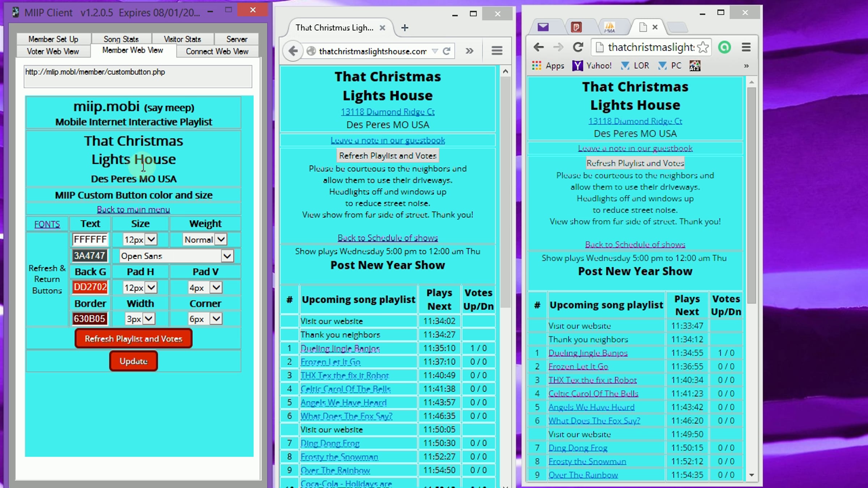Bookmark page with the star icon

click(703, 47)
